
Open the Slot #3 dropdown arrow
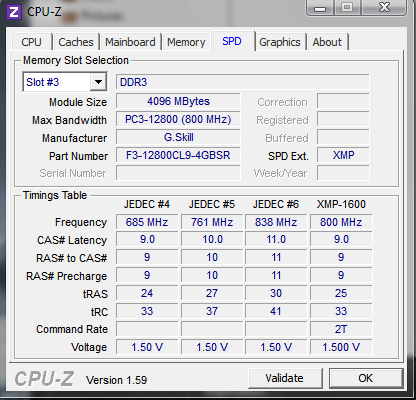tap(98, 82)
